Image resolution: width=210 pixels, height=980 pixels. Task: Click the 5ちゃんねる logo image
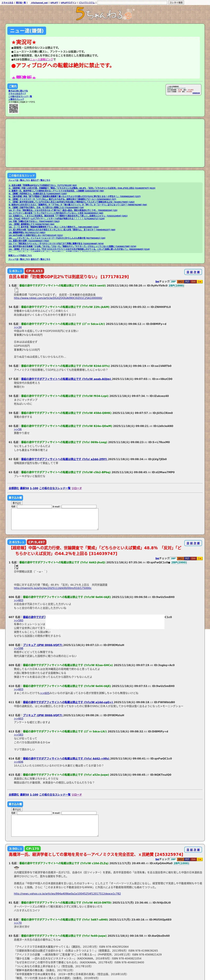point(105,14)
